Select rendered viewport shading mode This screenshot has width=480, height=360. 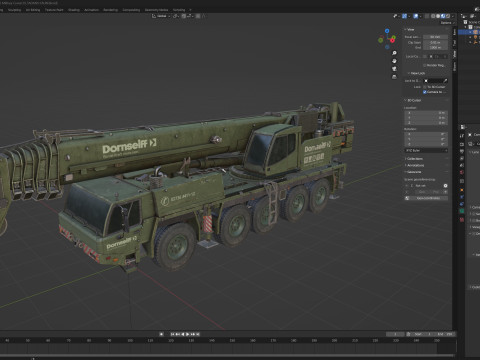pos(448,16)
